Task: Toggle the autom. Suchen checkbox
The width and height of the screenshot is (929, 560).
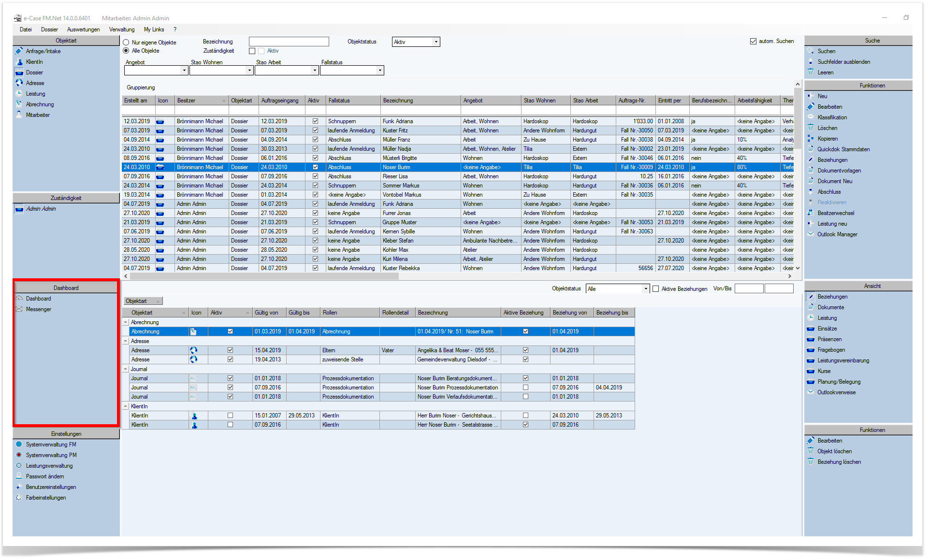Action: pos(753,41)
